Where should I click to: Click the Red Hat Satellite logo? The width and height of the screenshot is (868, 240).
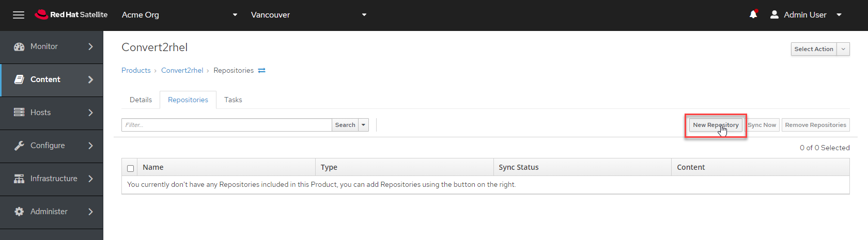pyautogui.click(x=71, y=14)
